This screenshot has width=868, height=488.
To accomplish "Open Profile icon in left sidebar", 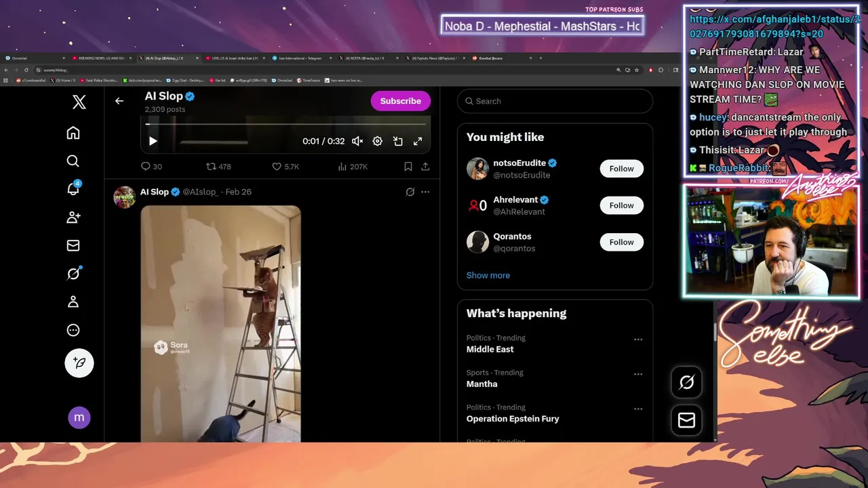I will [73, 302].
